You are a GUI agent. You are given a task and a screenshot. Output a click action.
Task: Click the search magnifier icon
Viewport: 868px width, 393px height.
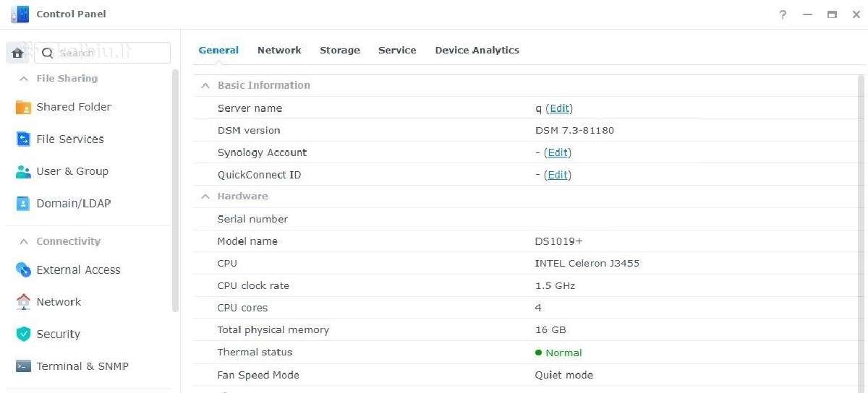(x=47, y=53)
